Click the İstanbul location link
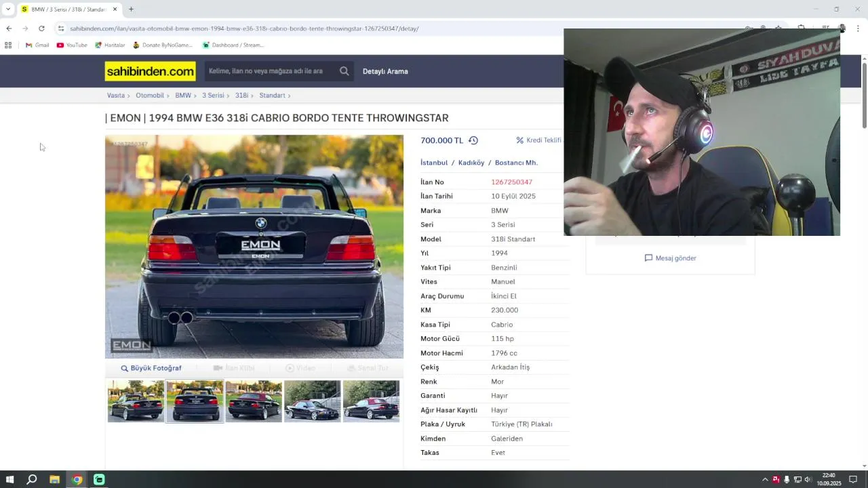 pyautogui.click(x=434, y=163)
